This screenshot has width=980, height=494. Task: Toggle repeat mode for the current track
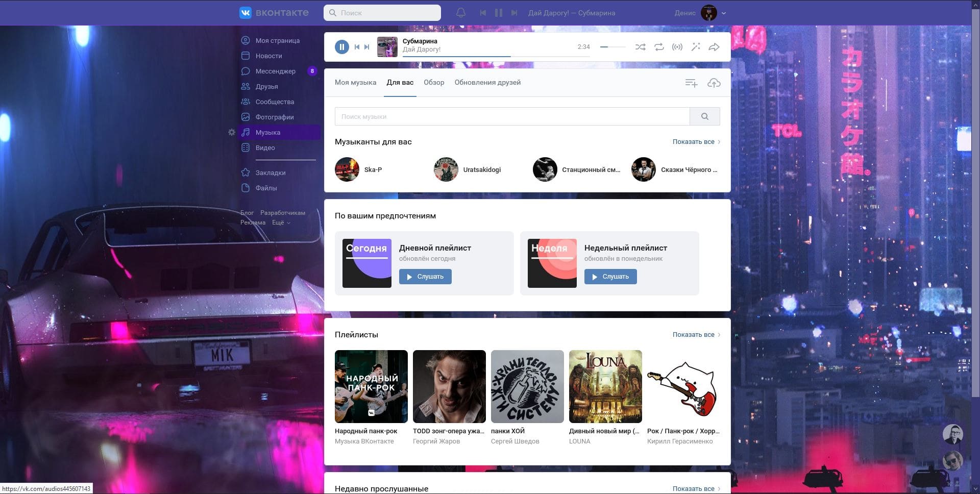pos(659,46)
